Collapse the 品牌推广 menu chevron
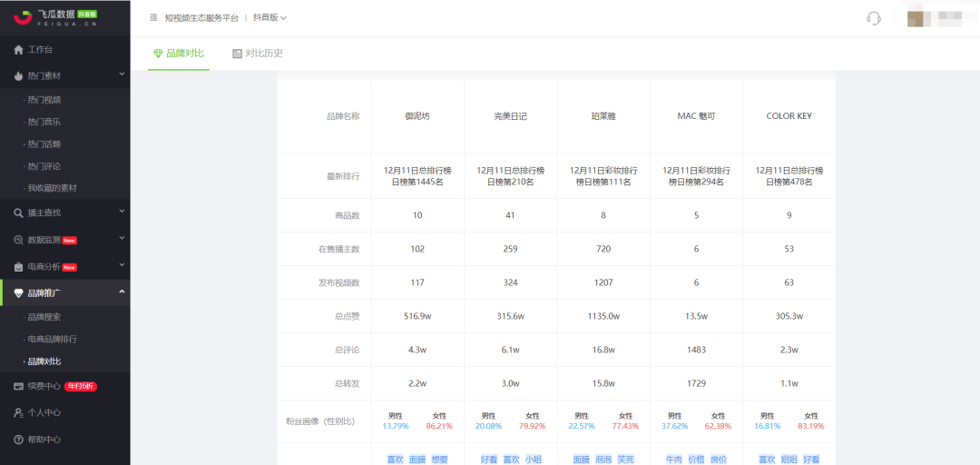The height and width of the screenshot is (465, 980). [x=122, y=292]
